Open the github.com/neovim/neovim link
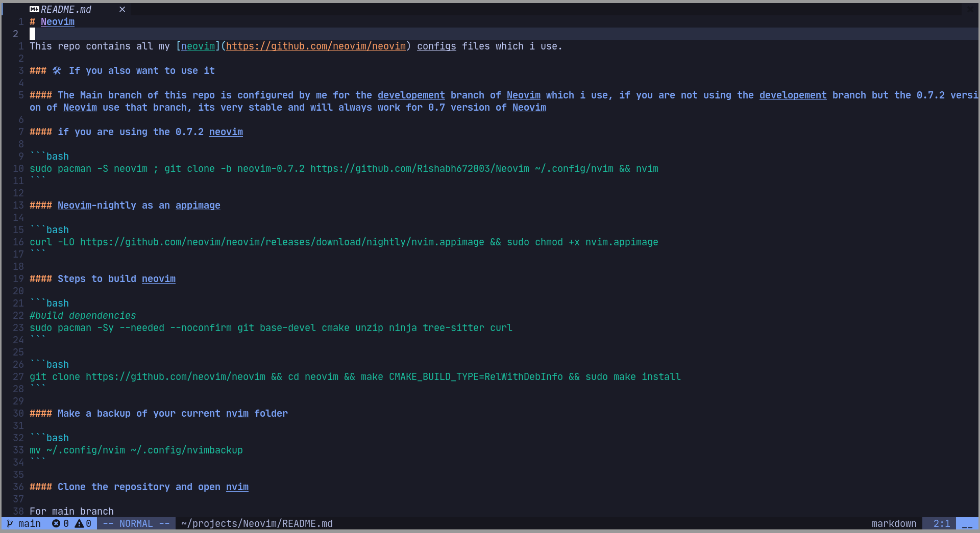This screenshot has width=980, height=533. tap(316, 46)
